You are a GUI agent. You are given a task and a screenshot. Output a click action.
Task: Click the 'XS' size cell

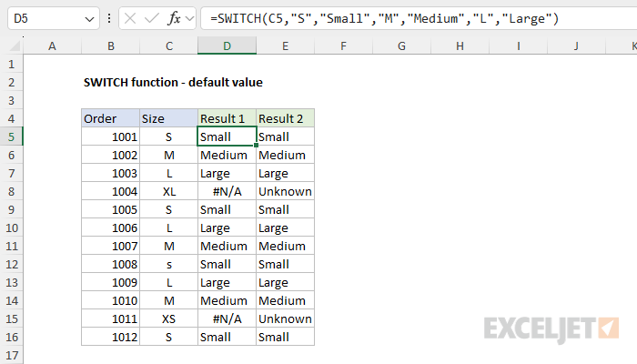click(x=169, y=318)
